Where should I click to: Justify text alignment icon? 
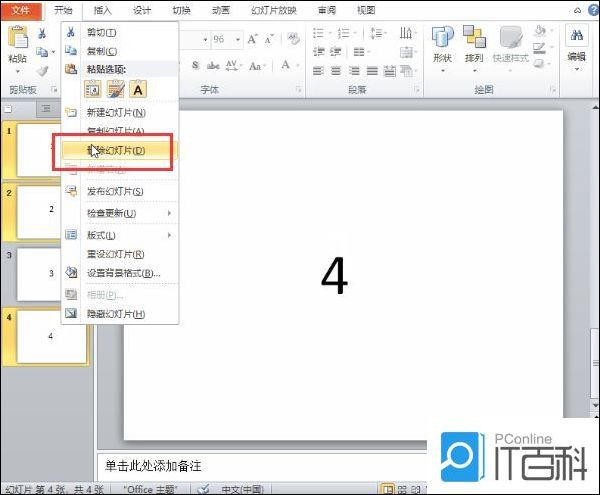point(372,70)
